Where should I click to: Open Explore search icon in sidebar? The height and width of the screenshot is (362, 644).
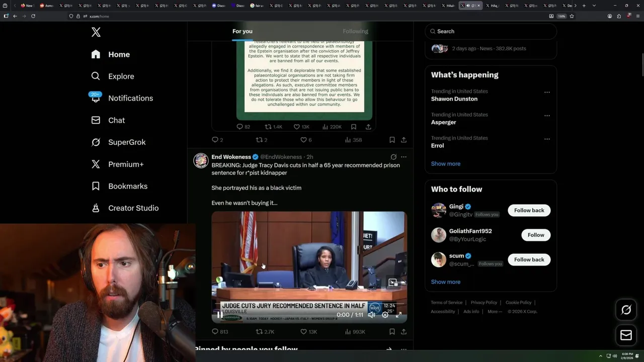click(x=96, y=76)
